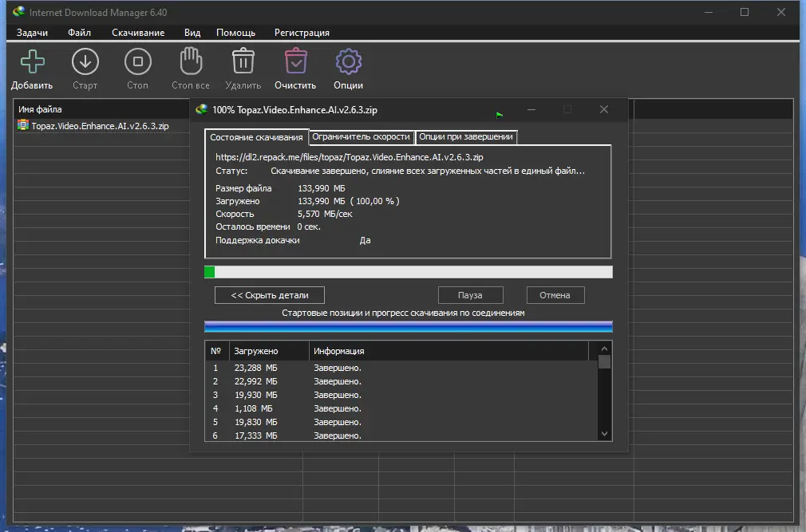Click the Имя файла column header
Image resolution: width=806 pixels, height=532 pixels.
(101, 109)
